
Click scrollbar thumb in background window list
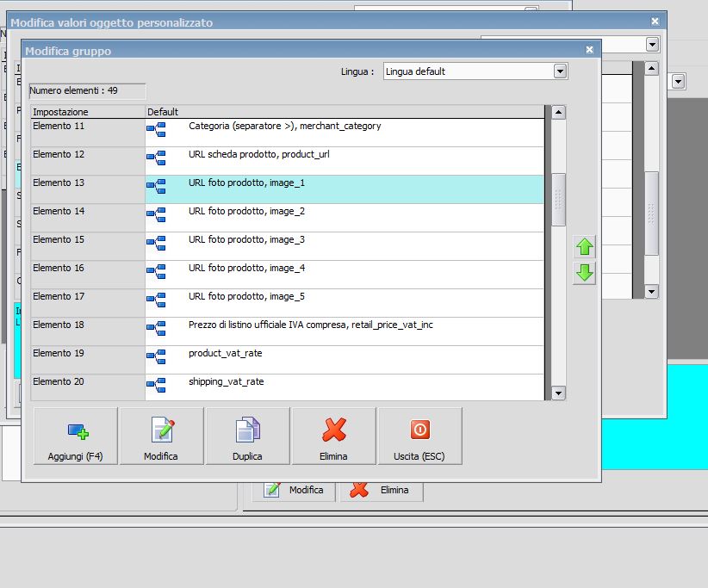click(651, 214)
